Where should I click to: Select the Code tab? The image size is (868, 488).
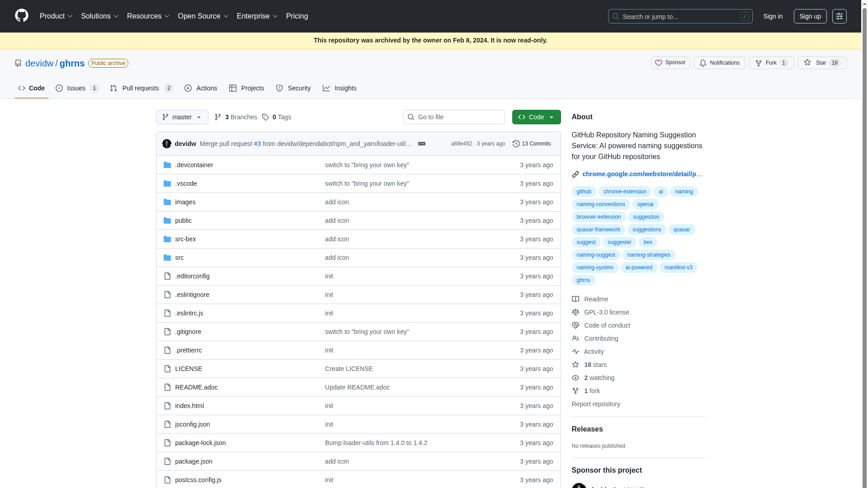32,88
